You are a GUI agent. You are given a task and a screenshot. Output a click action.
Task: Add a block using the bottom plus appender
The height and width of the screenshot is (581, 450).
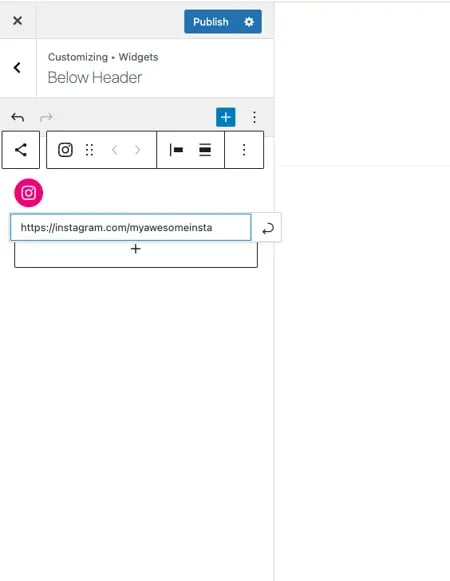click(x=136, y=249)
